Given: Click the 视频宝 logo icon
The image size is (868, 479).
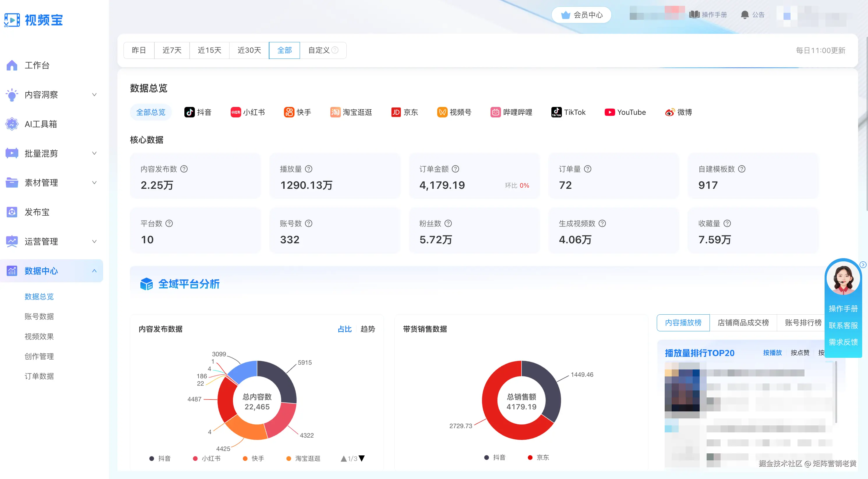Looking at the screenshot, I should coord(12,20).
